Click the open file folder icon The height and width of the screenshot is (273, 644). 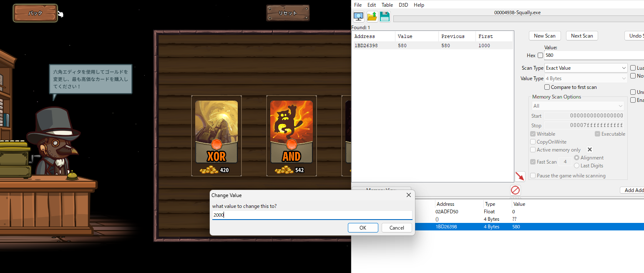pos(372,17)
